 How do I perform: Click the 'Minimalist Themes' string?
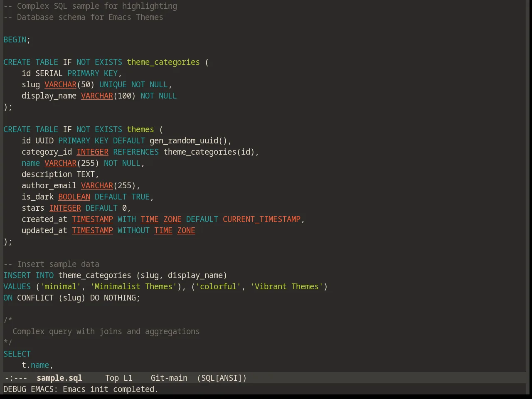(x=133, y=286)
